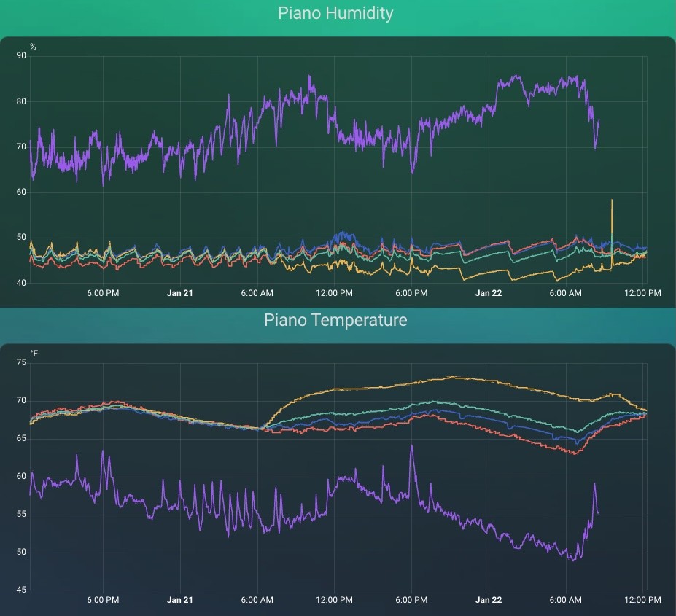Click the % unit label on humidity chart
The height and width of the screenshot is (616, 676).
point(33,47)
